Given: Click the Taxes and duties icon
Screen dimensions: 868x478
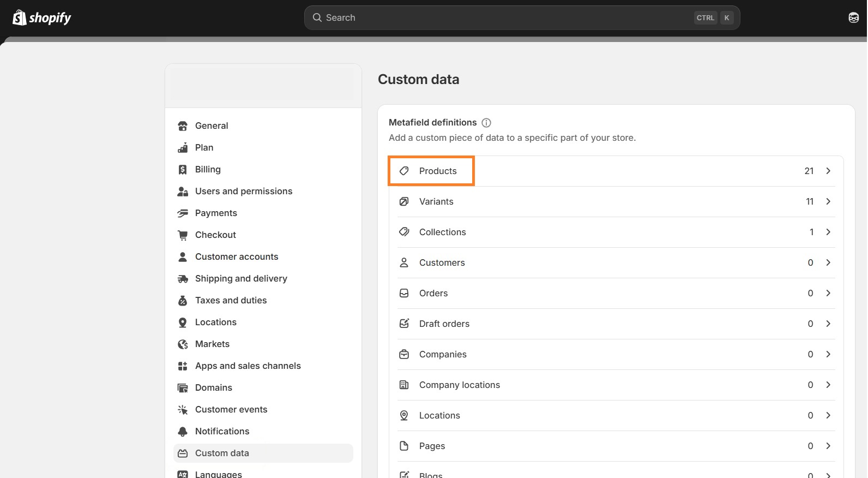Looking at the screenshot, I should pos(183,301).
